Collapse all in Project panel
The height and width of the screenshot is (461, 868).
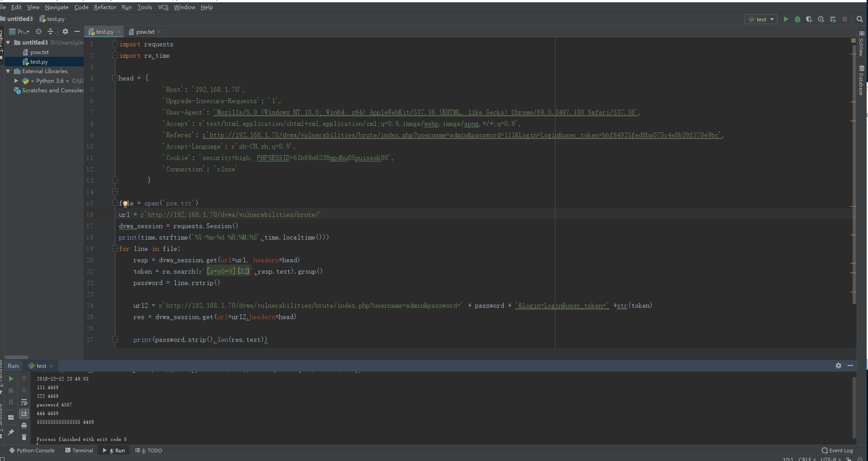coord(50,31)
